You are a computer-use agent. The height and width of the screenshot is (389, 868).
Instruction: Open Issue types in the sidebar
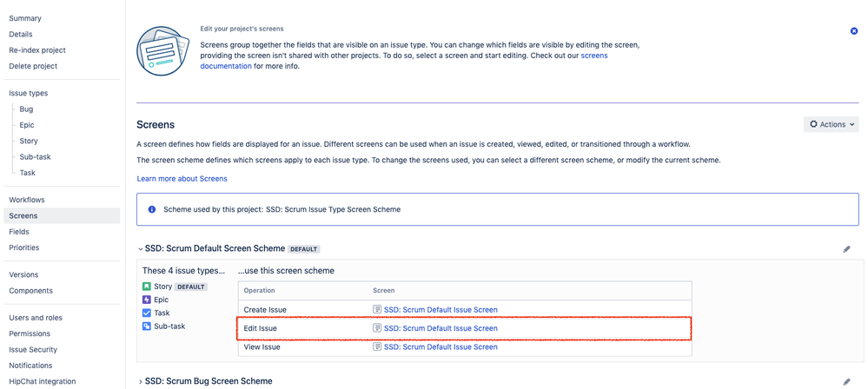click(28, 94)
